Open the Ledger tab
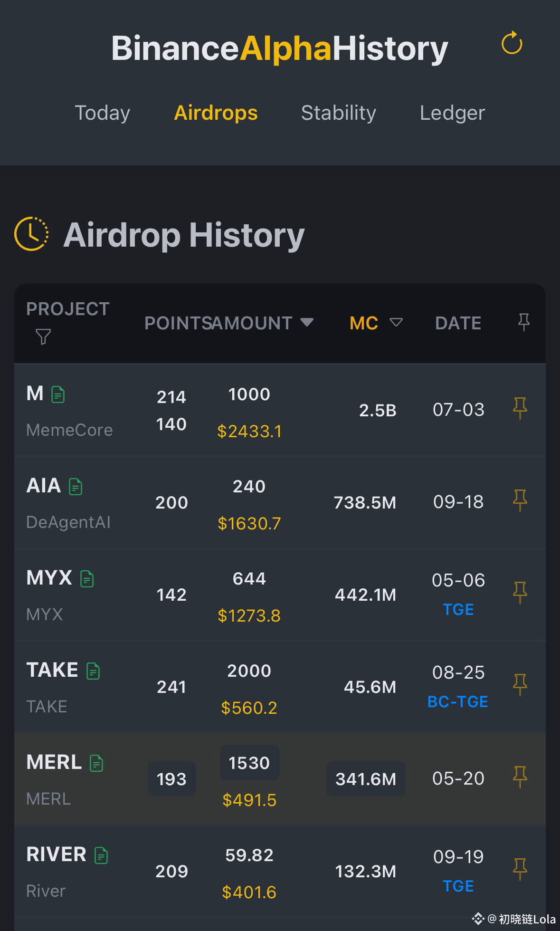The height and width of the screenshot is (931, 560). tap(452, 113)
